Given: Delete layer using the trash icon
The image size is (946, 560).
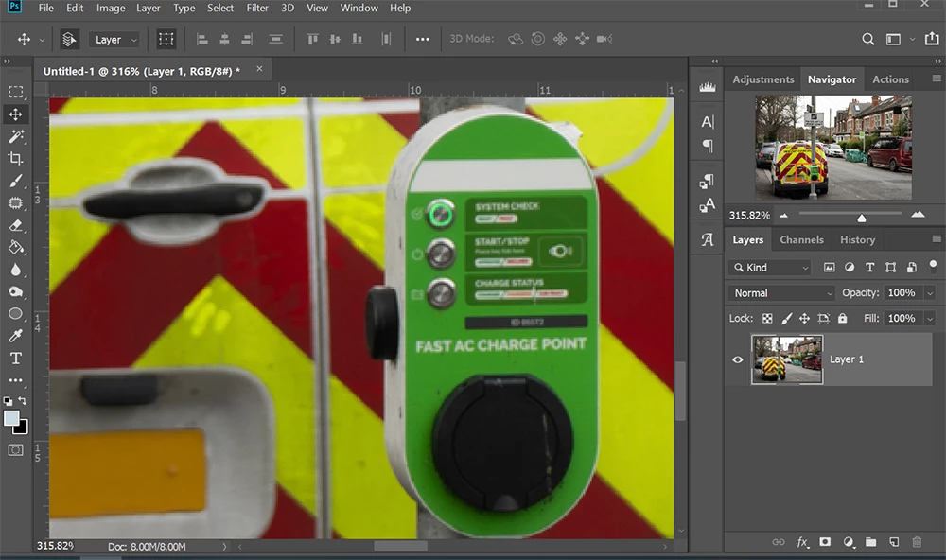Looking at the screenshot, I should coord(916,542).
